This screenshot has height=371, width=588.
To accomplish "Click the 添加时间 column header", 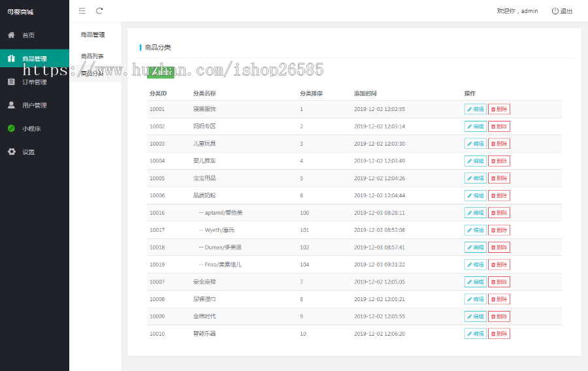I will coord(365,93).
